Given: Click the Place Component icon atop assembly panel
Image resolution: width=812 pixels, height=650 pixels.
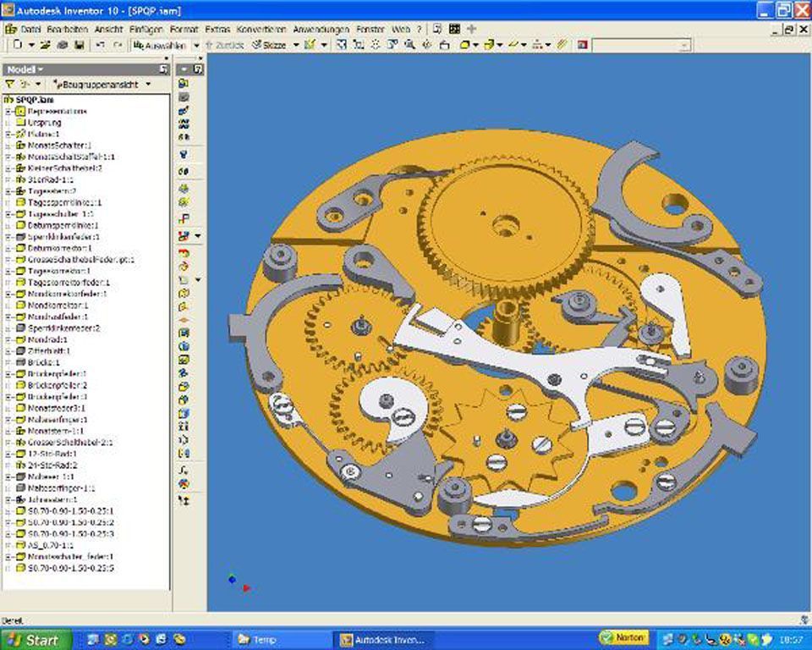Looking at the screenshot, I should [x=184, y=84].
